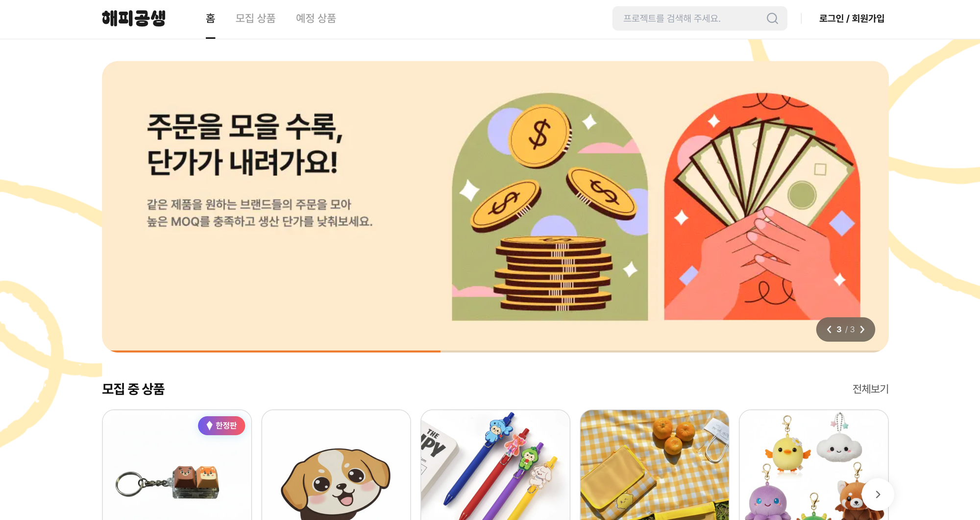Open the puppy character product card
This screenshot has width=980, height=520.
(336, 465)
